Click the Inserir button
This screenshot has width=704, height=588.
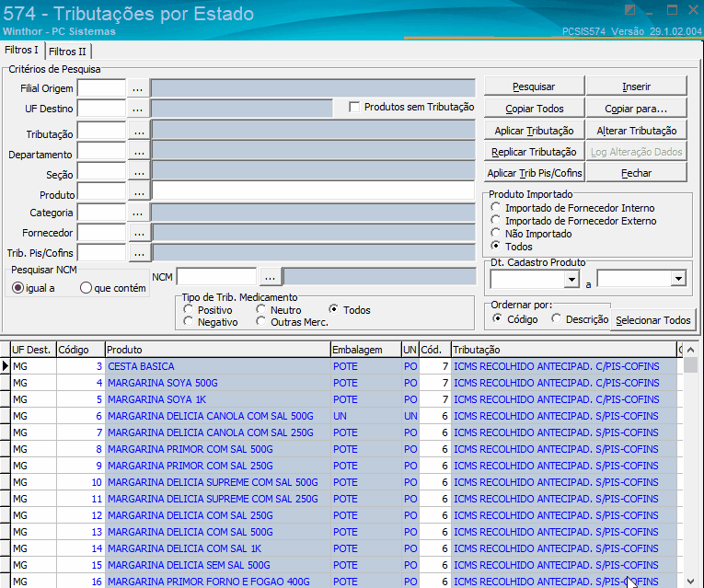636,86
